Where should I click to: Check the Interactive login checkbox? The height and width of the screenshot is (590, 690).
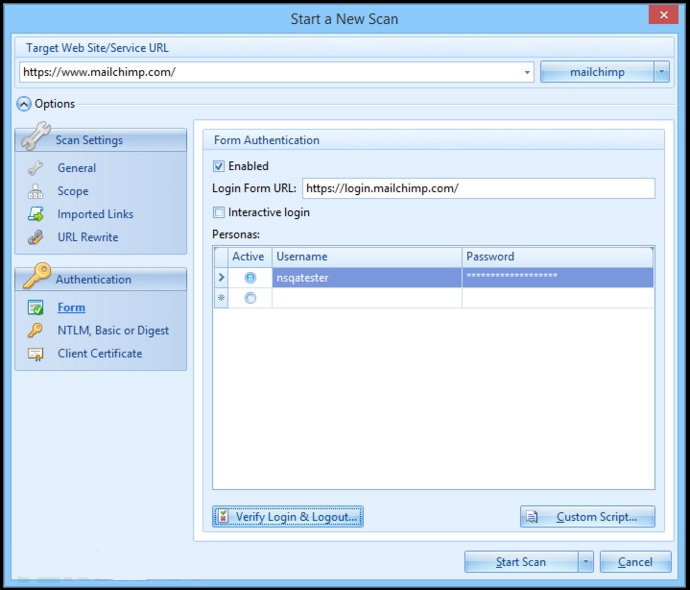(x=219, y=213)
